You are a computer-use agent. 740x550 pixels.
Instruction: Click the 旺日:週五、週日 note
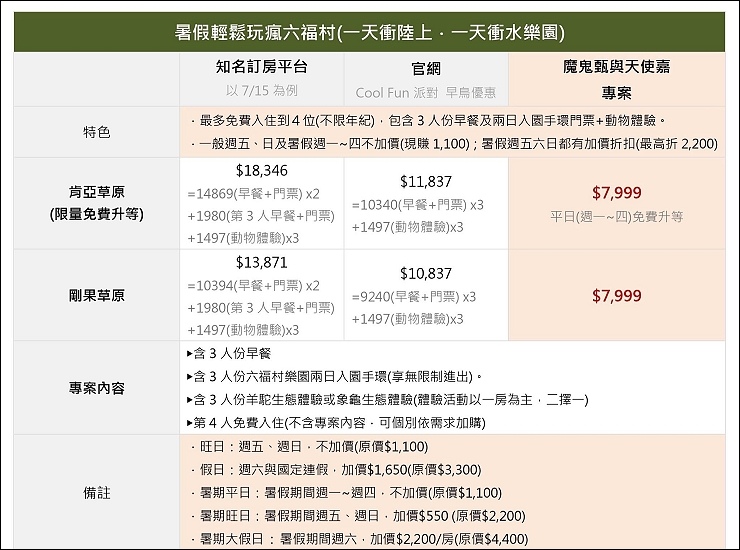(309, 447)
